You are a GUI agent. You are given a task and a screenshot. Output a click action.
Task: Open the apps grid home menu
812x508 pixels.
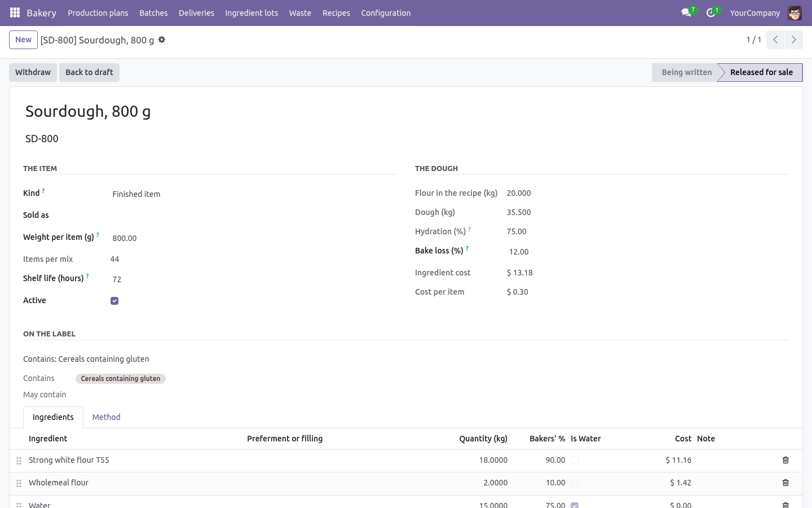pos(15,12)
